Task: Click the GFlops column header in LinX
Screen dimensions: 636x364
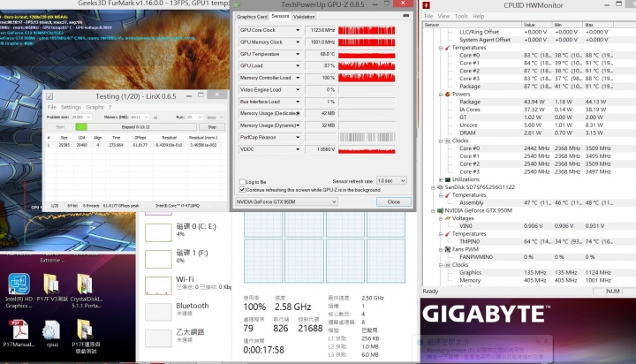Action: [140, 138]
